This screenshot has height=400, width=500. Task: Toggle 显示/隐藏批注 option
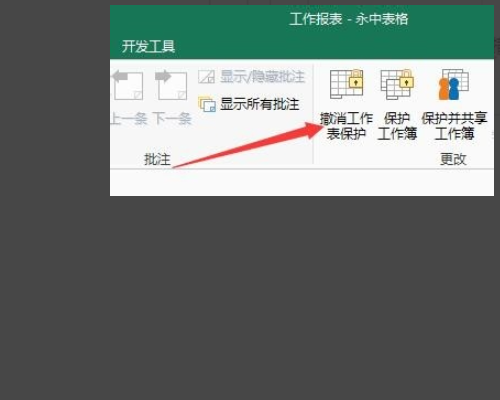(252, 77)
